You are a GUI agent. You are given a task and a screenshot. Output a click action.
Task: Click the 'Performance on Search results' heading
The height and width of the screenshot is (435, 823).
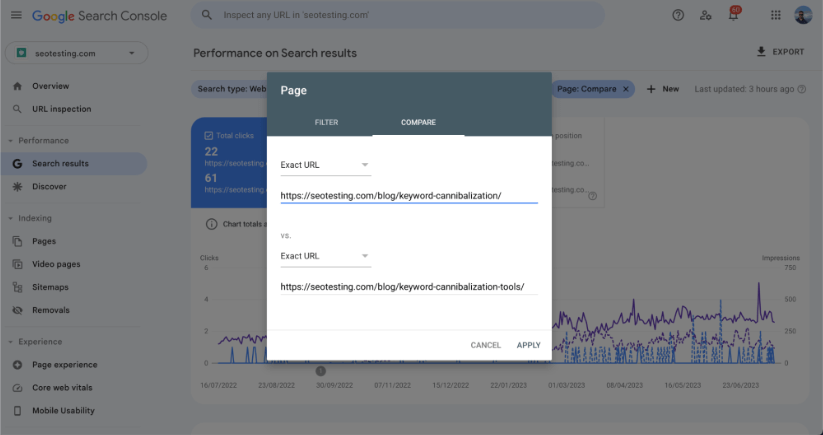[x=275, y=53]
